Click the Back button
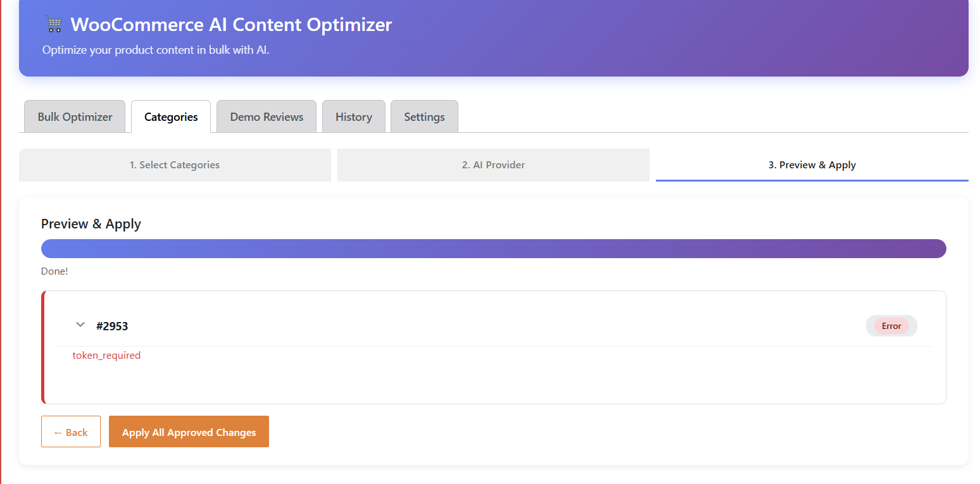 click(71, 431)
